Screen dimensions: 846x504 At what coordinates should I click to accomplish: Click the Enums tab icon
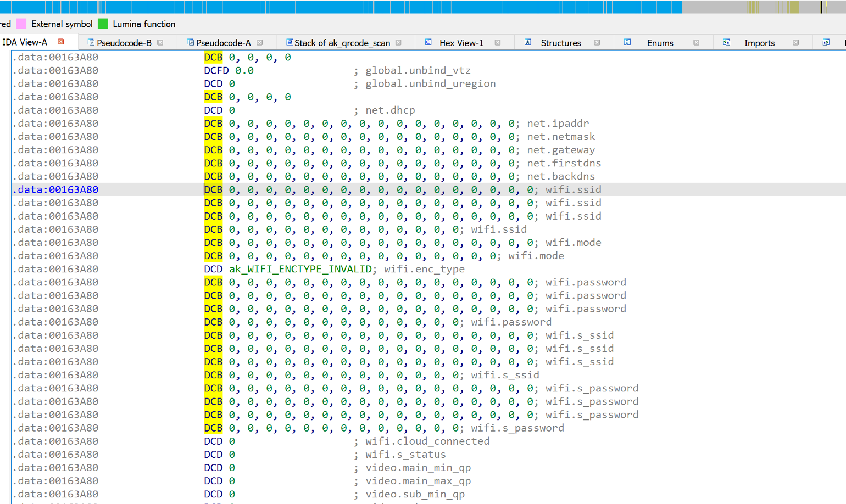point(627,42)
